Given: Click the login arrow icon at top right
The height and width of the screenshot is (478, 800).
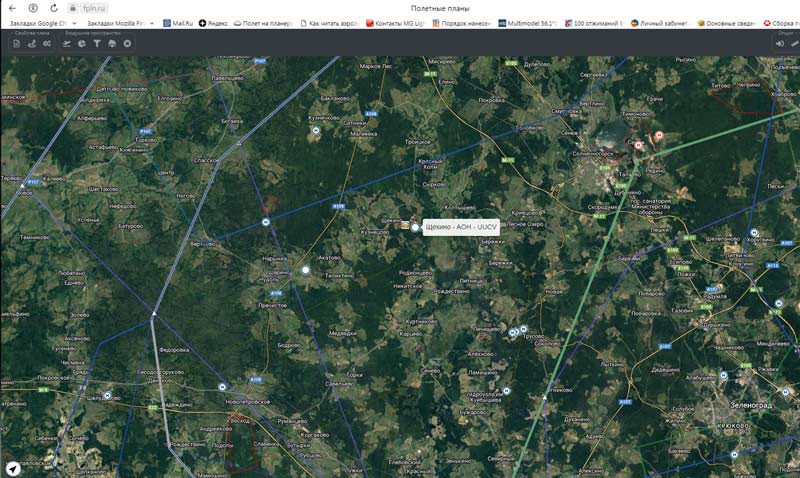Looking at the screenshot, I should (779, 44).
